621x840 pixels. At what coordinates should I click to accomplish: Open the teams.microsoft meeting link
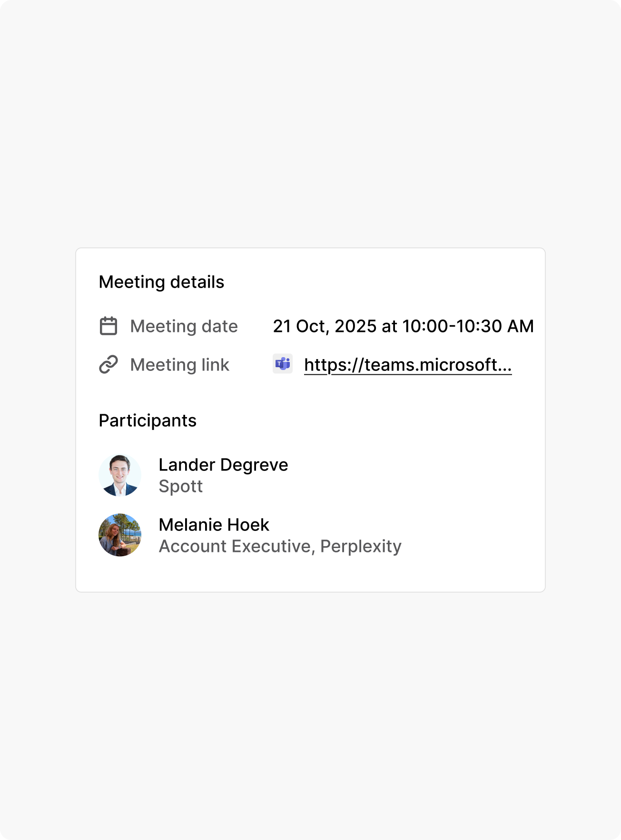408,365
